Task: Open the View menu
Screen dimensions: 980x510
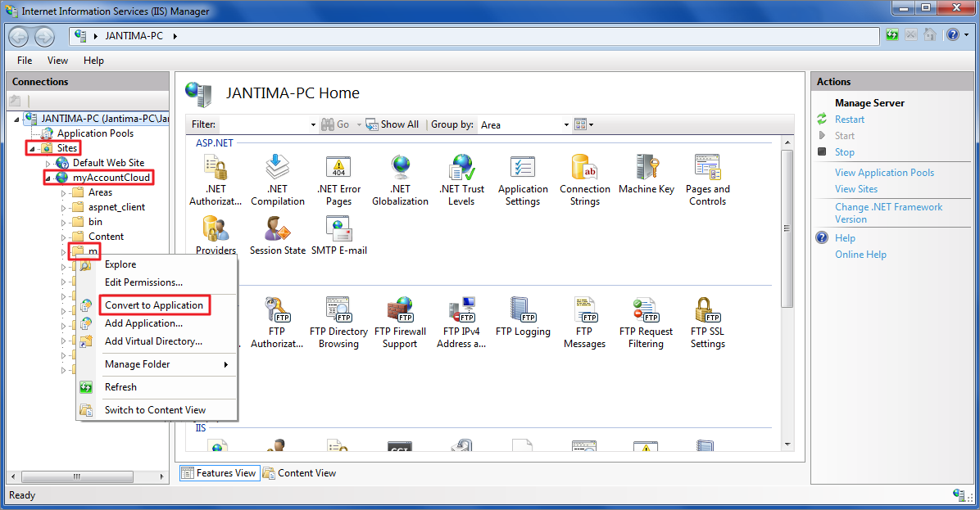Action: pyautogui.click(x=57, y=61)
